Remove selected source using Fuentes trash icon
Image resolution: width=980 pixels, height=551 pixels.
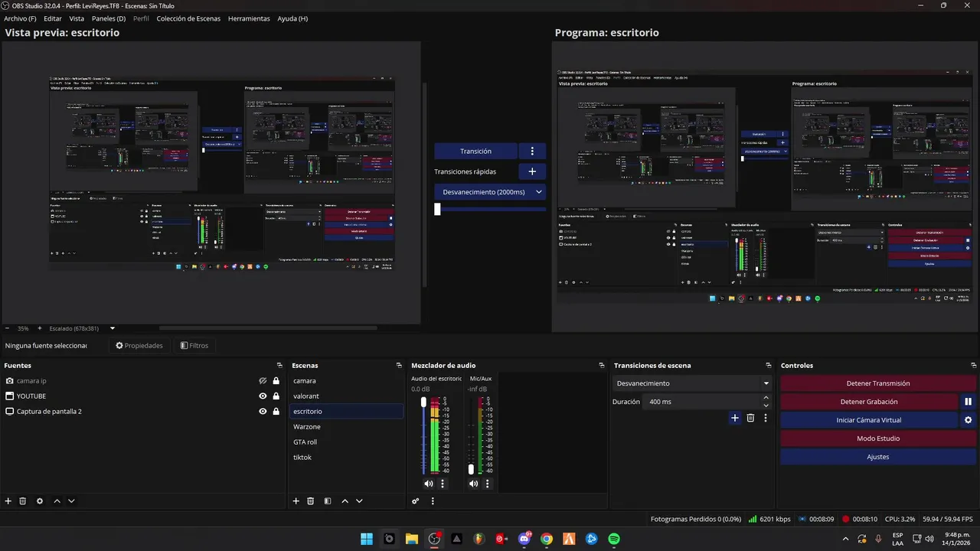point(23,501)
